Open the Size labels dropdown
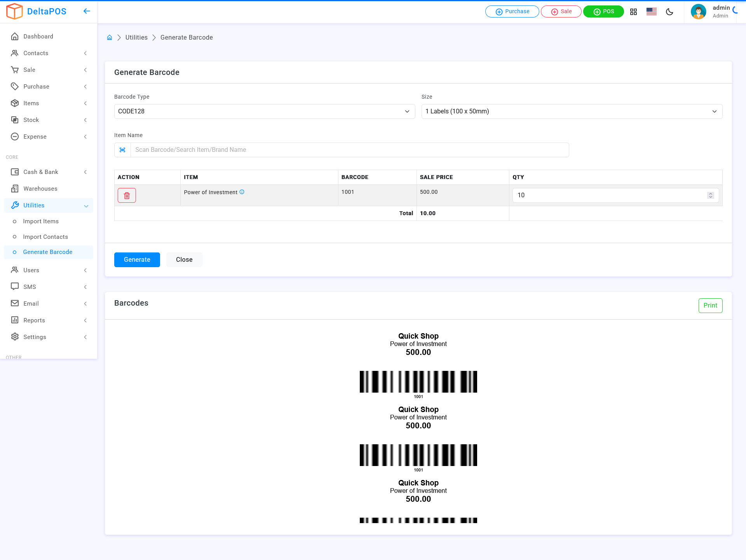This screenshot has height=560, width=746. pos(572,111)
